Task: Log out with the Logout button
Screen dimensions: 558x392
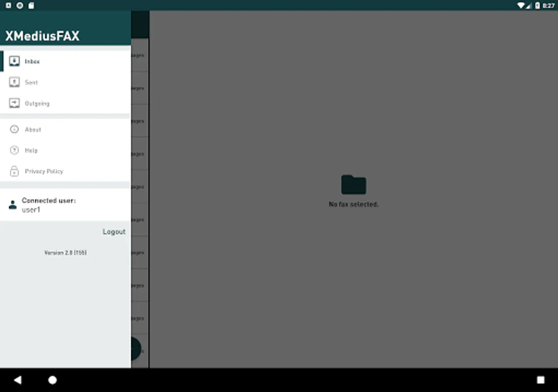Action: pos(114,232)
